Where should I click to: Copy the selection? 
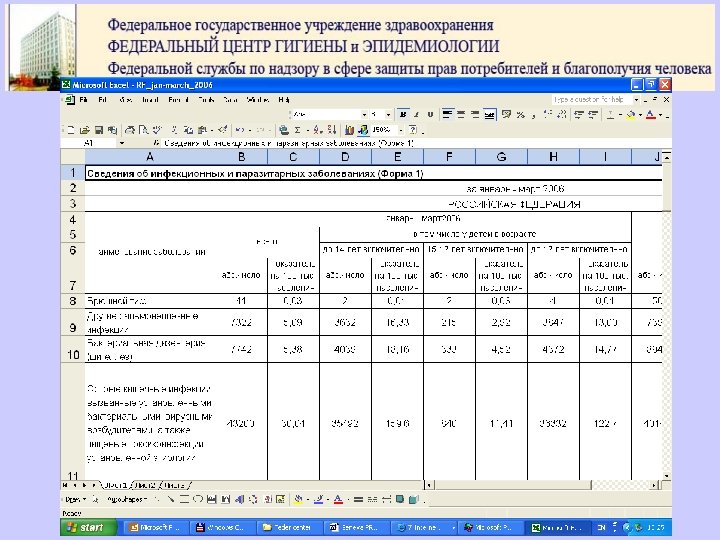[x=188, y=130]
